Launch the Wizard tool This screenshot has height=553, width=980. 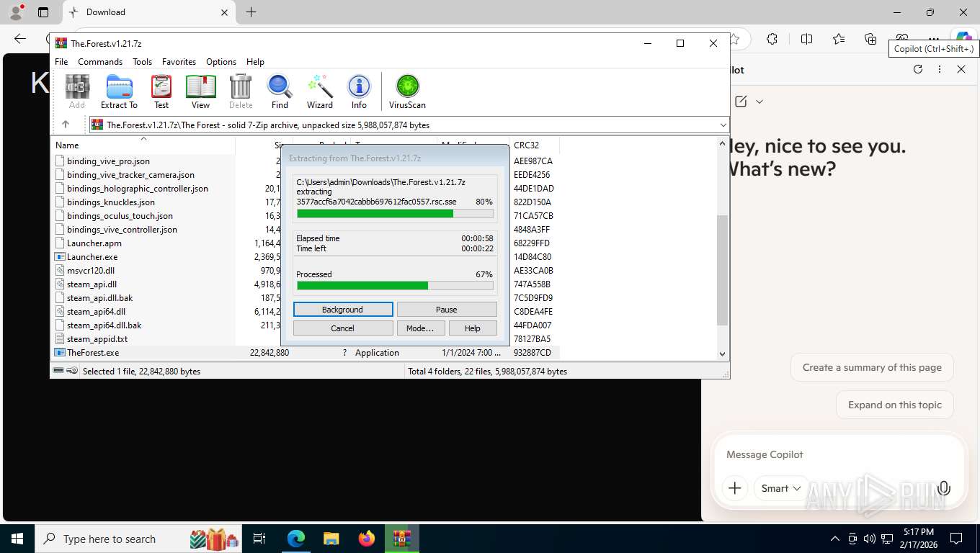tap(320, 91)
